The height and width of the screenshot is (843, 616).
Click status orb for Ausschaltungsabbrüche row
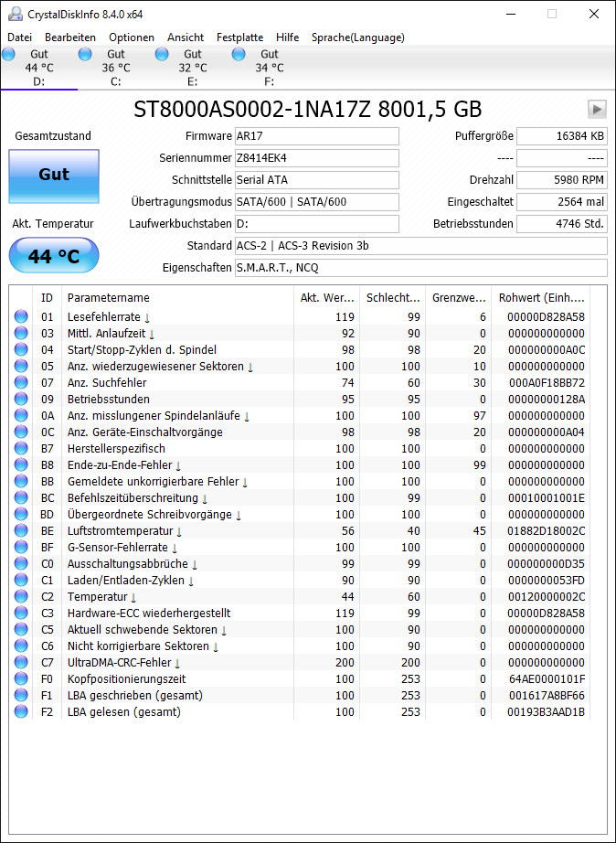(21, 563)
